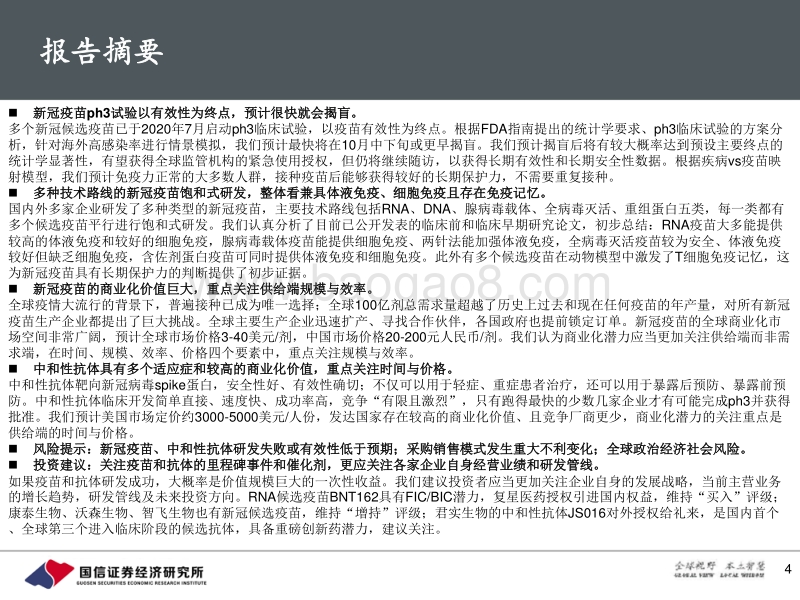800x600 pixels.
Task: Click the line starting 场空间非常广阔
Action: pyautogui.click(x=399, y=337)
